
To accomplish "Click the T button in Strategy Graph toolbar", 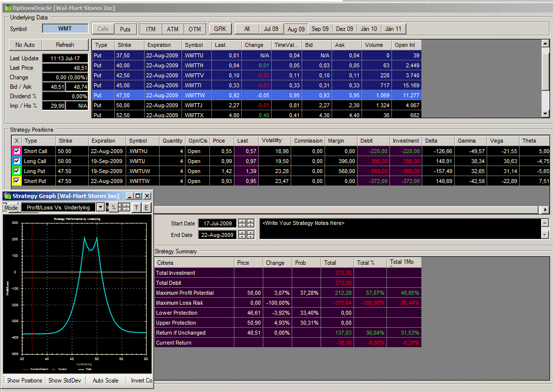I will coord(137,207).
